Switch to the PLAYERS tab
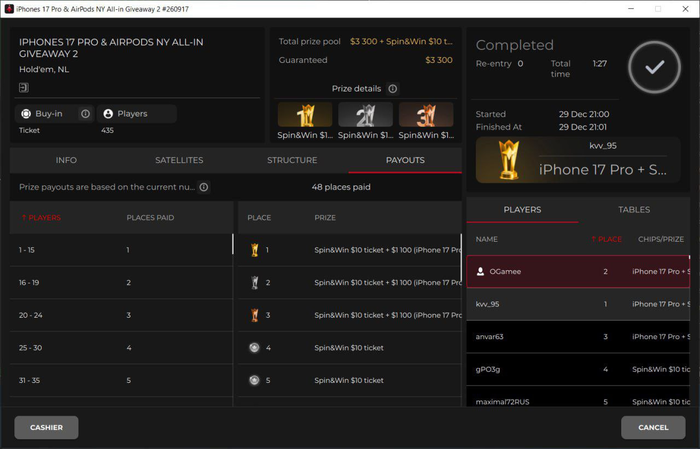 [522, 210]
